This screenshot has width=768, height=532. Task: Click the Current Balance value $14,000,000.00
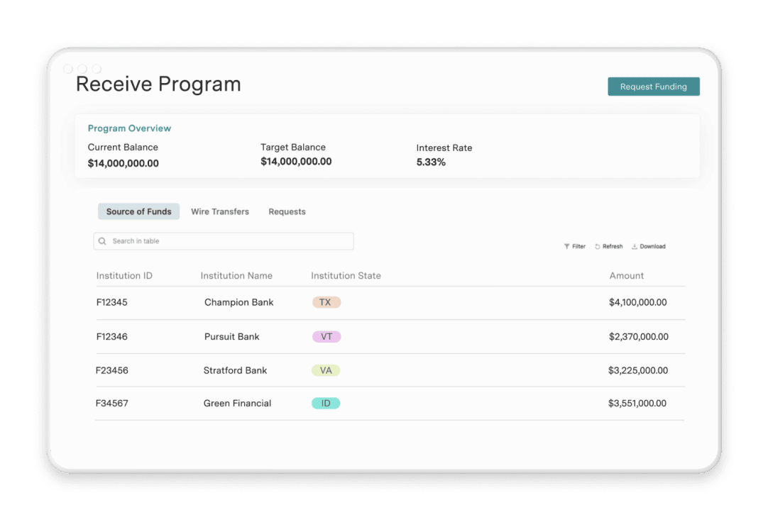[123, 163]
